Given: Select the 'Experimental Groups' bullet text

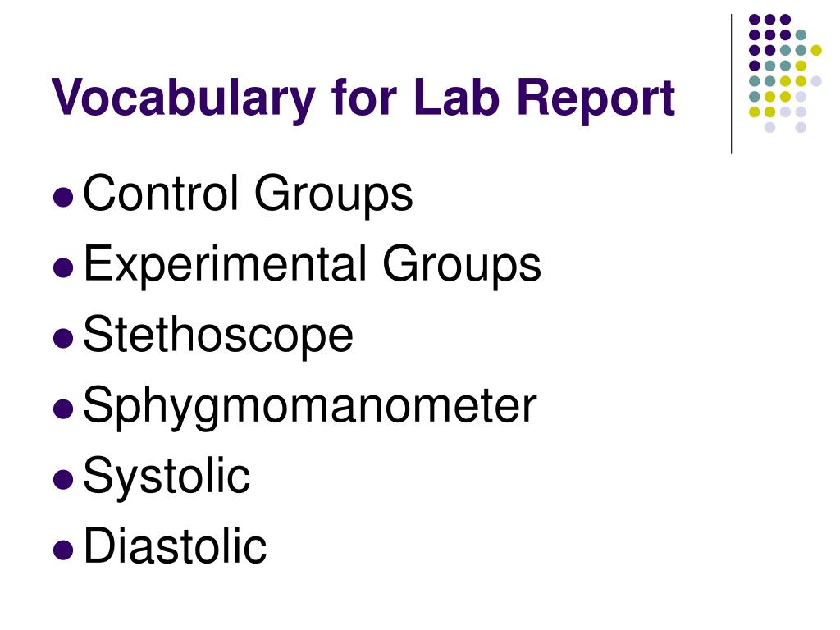Looking at the screenshot, I should pos(313,265).
